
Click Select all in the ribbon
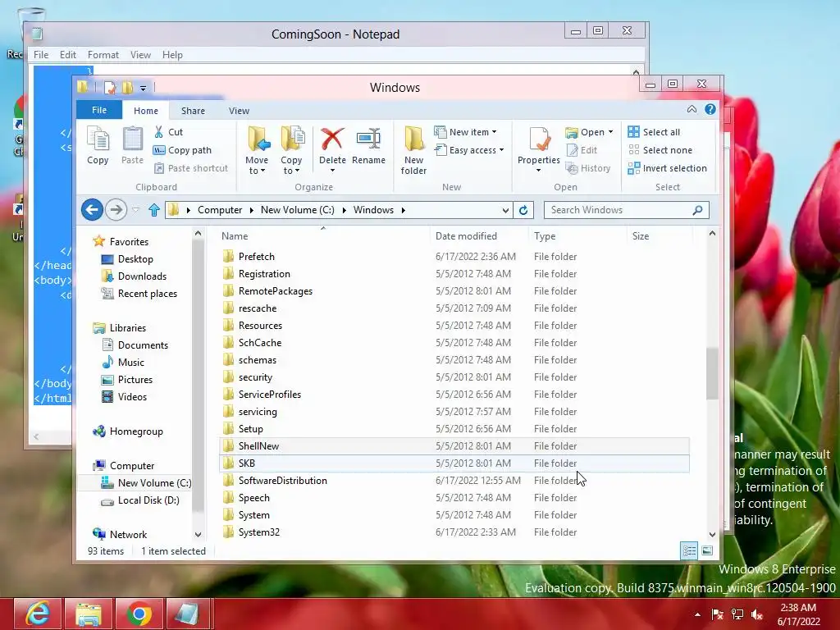(x=654, y=132)
